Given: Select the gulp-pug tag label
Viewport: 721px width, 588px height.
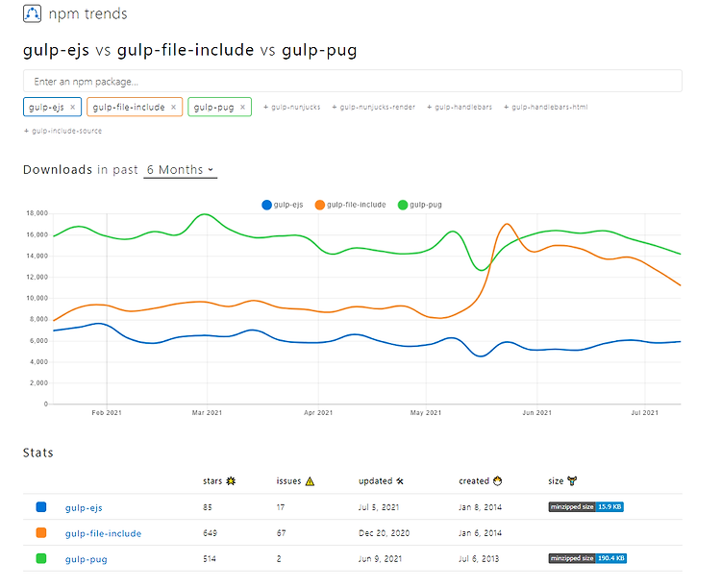Looking at the screenshot, I should 213,107.
